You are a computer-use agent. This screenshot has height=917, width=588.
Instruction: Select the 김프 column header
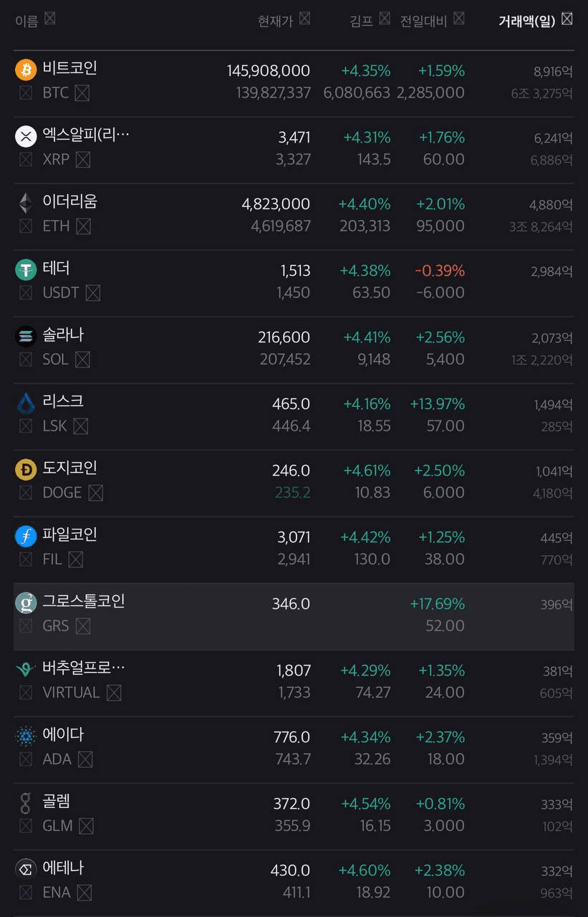click(x=362, y=21)
